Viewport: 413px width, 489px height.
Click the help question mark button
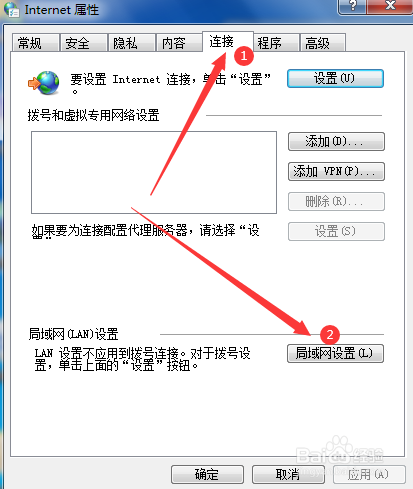tap(353, 6)
